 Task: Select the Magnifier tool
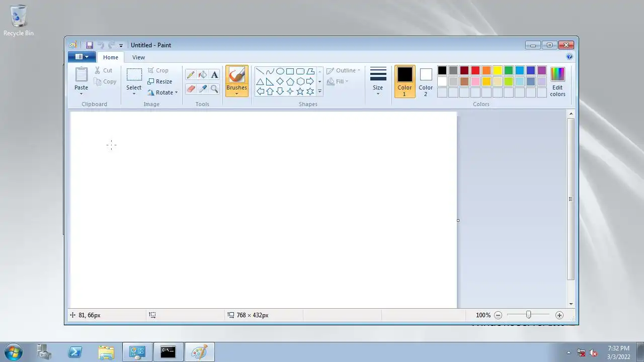point(214,89)
